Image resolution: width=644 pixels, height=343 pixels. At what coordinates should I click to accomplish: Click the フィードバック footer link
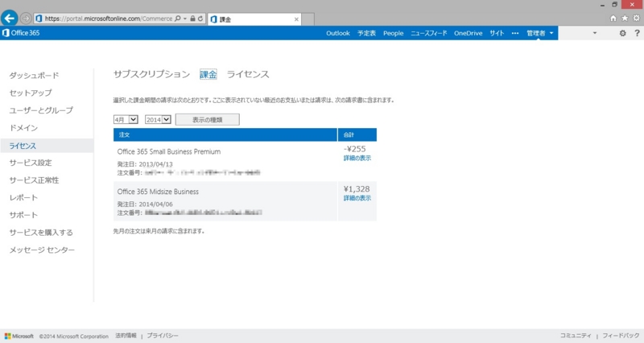coord(621,336)
